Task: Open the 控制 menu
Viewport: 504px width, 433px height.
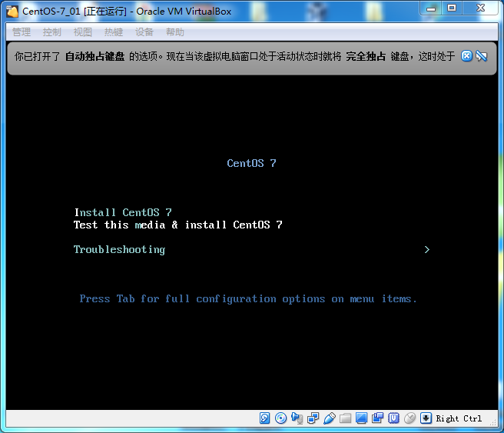Action: coord(51,32)
